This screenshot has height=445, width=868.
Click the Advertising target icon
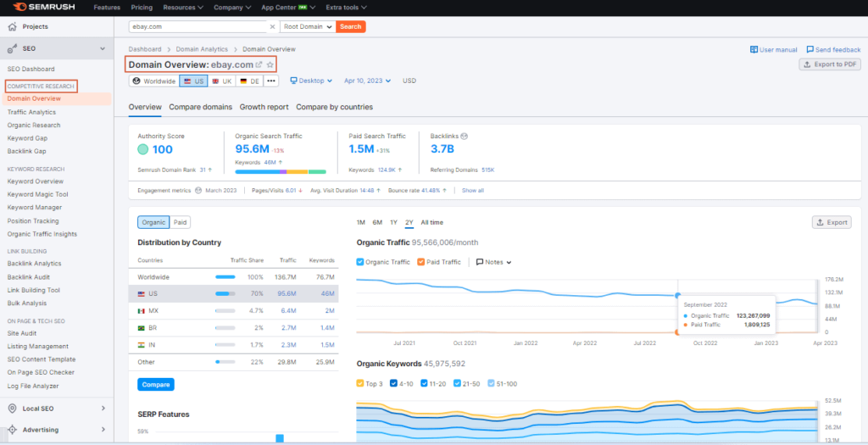pos(12,430)
